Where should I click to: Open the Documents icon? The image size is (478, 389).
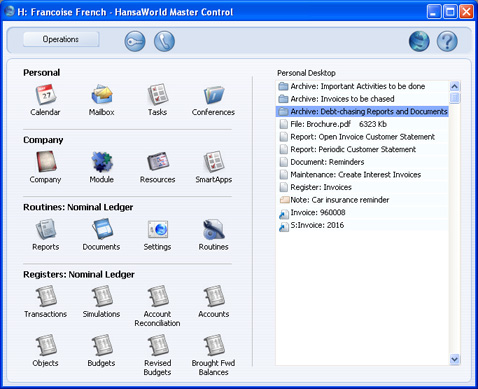102,230
